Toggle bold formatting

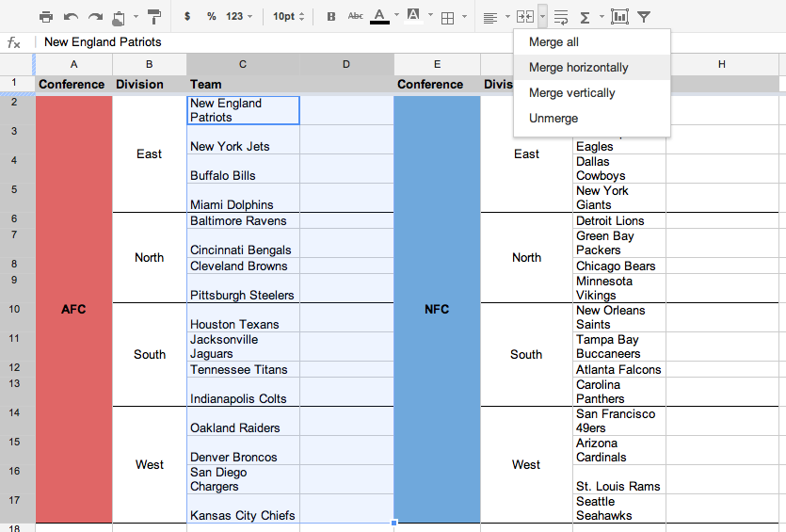pyautogui.click(x=330, y=17)
